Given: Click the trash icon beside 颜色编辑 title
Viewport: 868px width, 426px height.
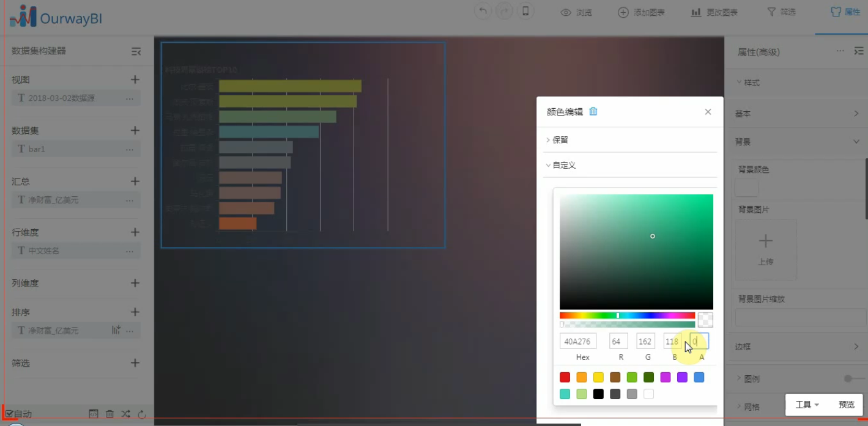Looking at the screenshot, I should [593, 112].
